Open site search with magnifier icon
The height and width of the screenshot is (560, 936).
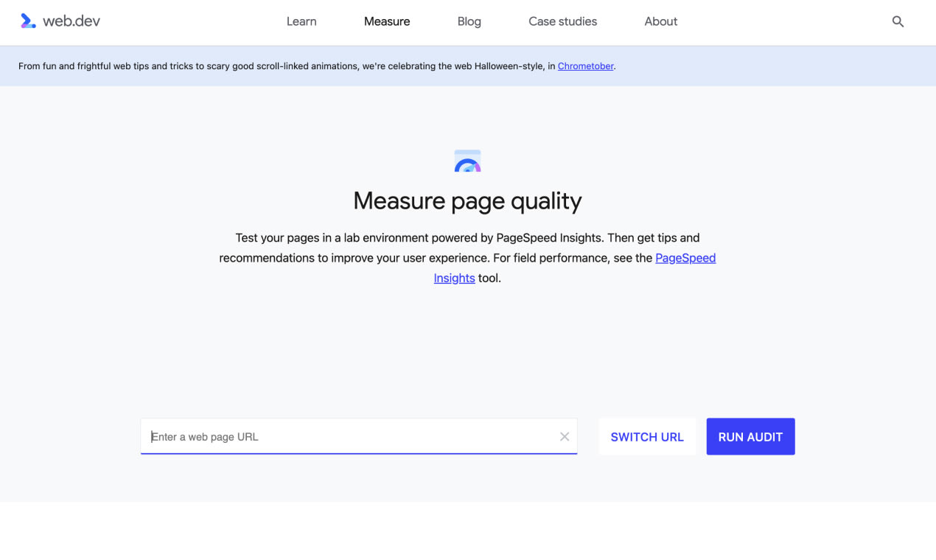coord(898,21)
